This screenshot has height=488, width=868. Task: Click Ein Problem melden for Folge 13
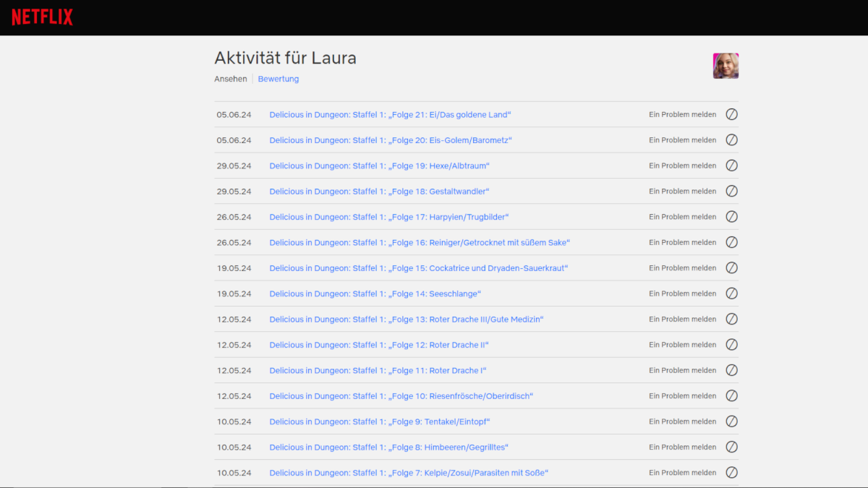(x=682, y=319)
